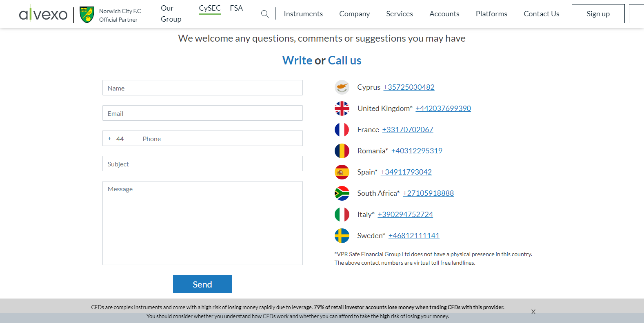This screenshot has height=323, width=644.
Task: Call the France number +33170702067
Action: [x=408, y=130]
